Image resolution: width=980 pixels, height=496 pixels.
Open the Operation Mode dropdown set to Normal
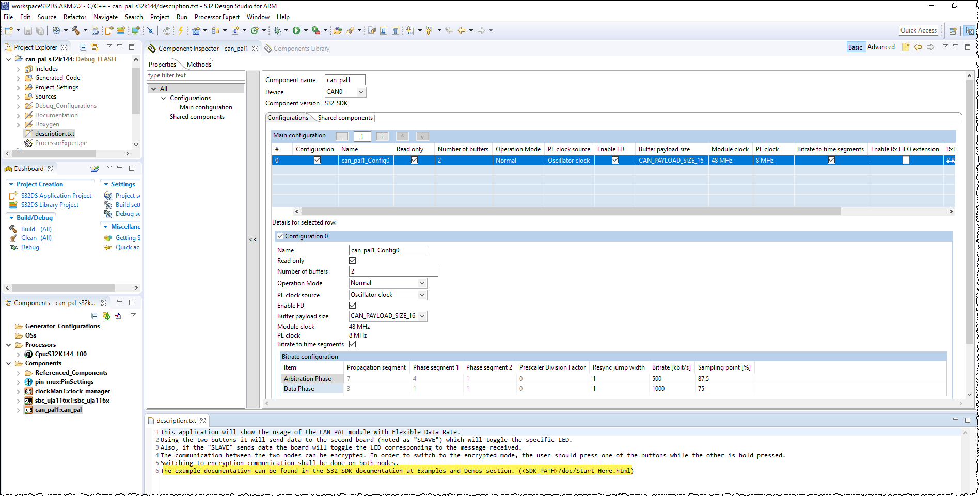[x=423, y=283]
